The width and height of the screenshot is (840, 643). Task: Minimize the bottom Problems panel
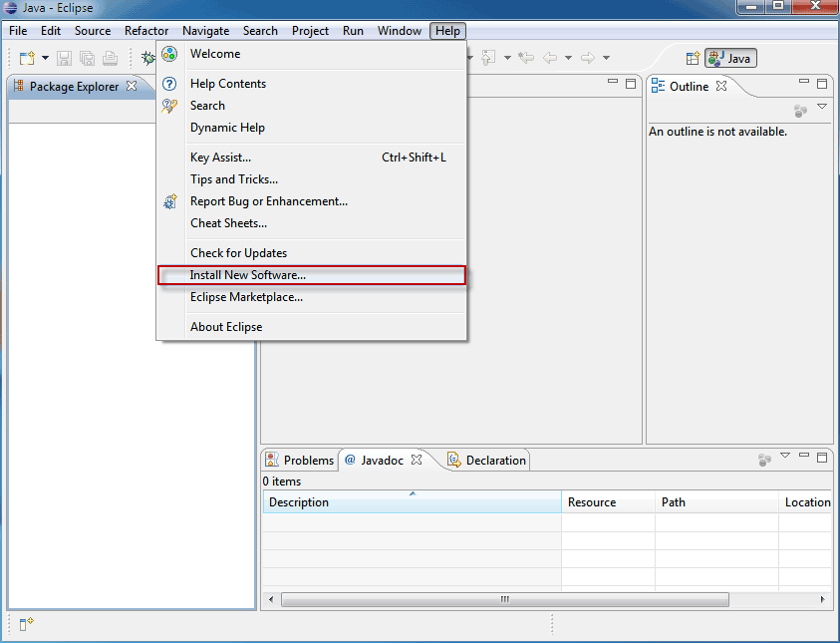pyautogui.click(x=803, y=455)
